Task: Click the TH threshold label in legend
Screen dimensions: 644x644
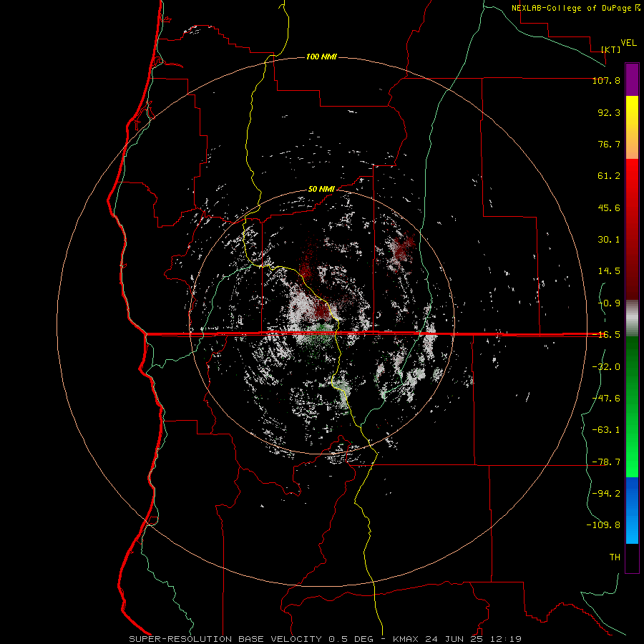Action: (615, 557)
